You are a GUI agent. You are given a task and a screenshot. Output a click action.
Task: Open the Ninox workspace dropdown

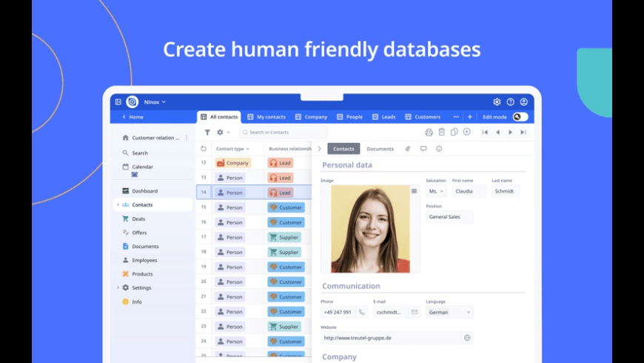155,102
